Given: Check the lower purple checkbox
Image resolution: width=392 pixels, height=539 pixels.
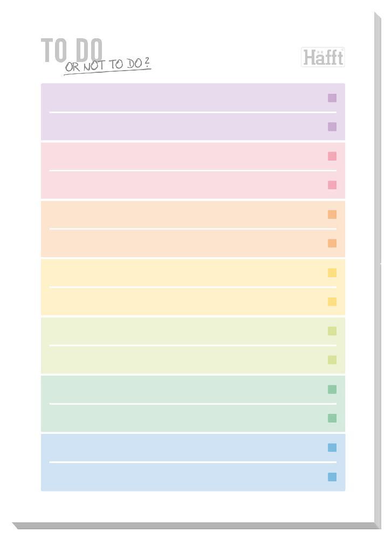Looking at the screenshot, I should [x=332, y=127].
